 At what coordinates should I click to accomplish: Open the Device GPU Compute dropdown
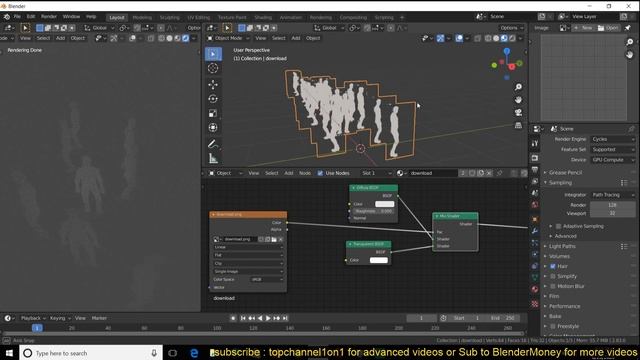(613, 160)
